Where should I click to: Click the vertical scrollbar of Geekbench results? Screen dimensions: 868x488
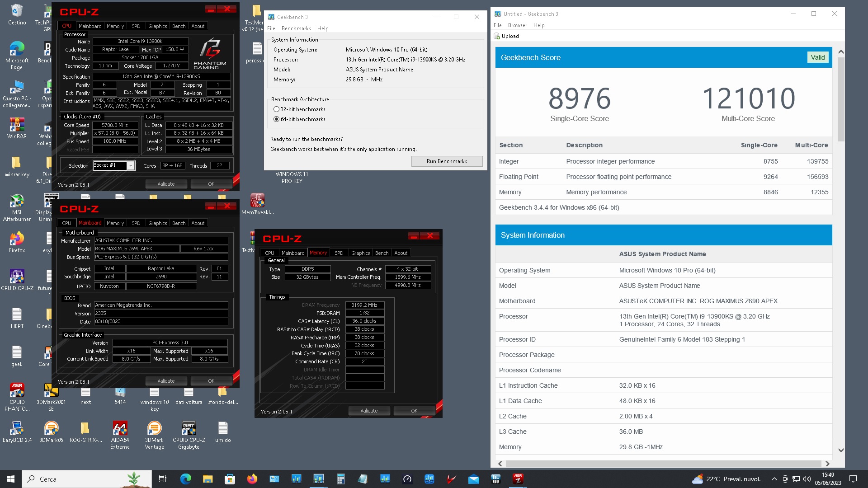[841, 99]
